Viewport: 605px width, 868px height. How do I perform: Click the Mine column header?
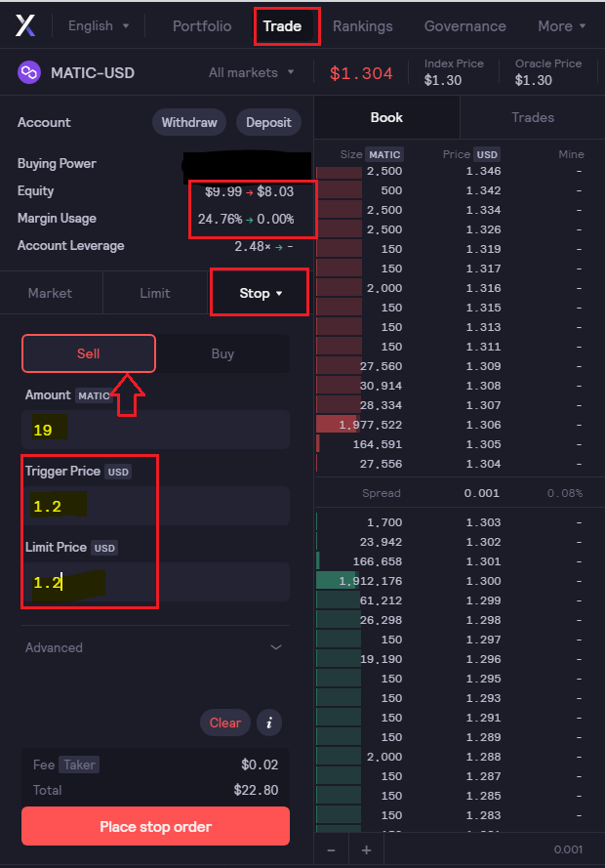[x=571, y=154]
